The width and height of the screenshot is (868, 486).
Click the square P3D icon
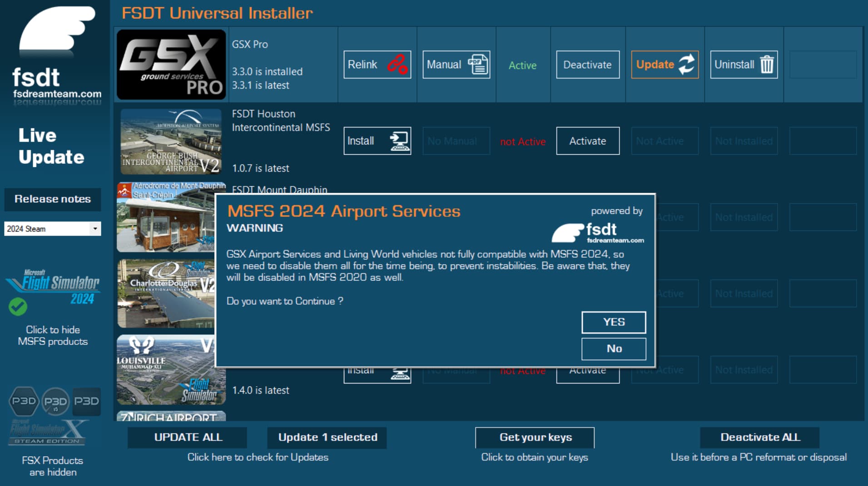click(87, 401)
